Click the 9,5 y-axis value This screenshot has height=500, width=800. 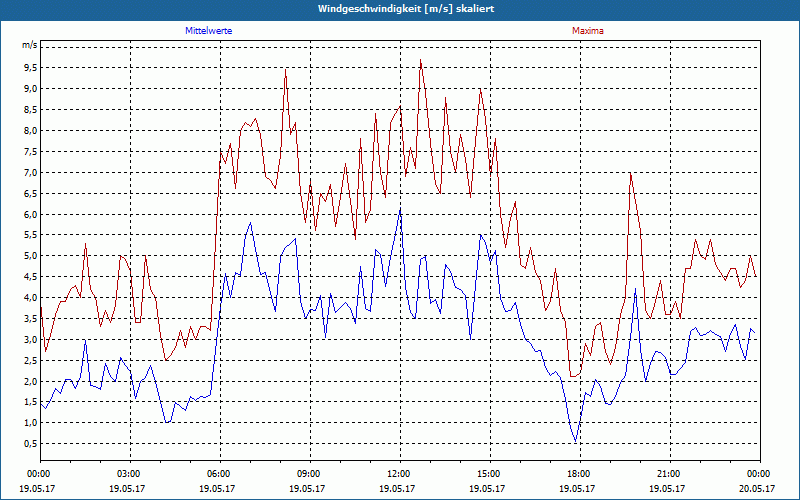[31, 68]
